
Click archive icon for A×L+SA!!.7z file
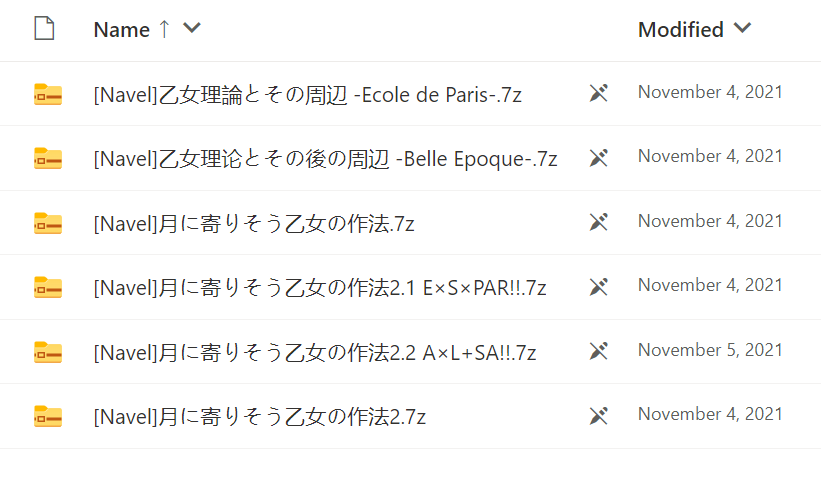[x=48, y=351]
